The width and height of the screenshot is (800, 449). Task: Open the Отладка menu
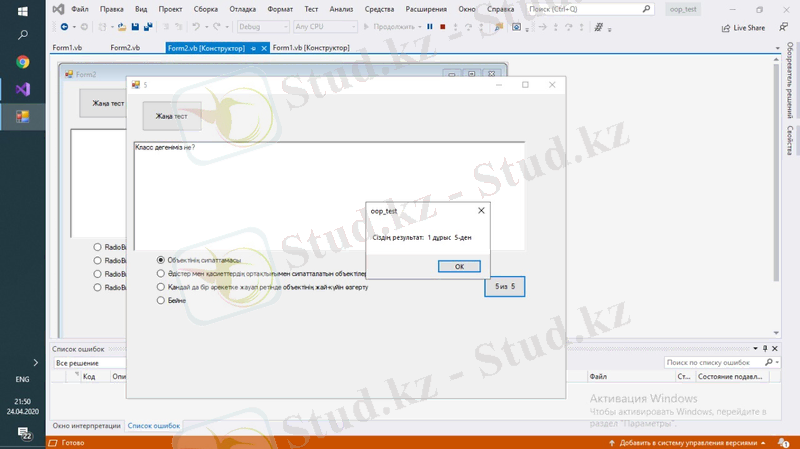pyautogui.click(x=243, y=9)
